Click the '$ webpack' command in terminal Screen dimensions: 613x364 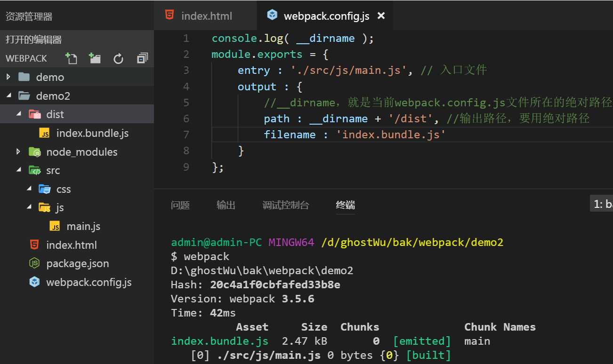tap(200, 257)
